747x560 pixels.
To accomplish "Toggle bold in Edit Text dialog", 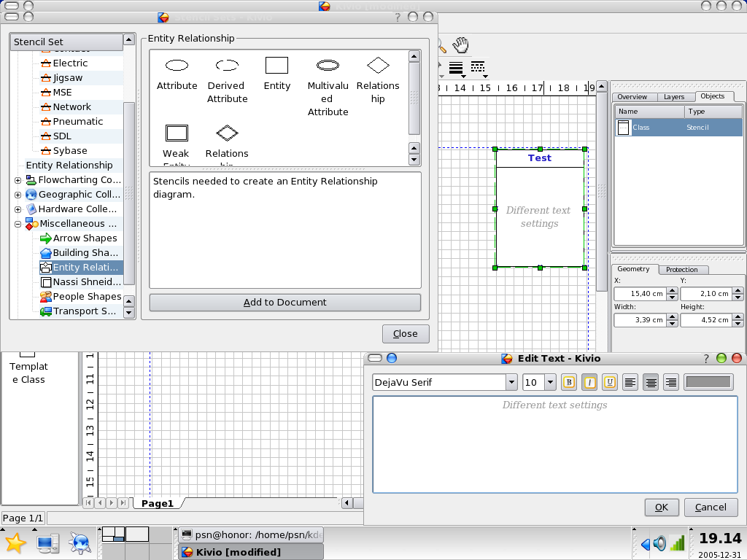I will tap(569, 382).
